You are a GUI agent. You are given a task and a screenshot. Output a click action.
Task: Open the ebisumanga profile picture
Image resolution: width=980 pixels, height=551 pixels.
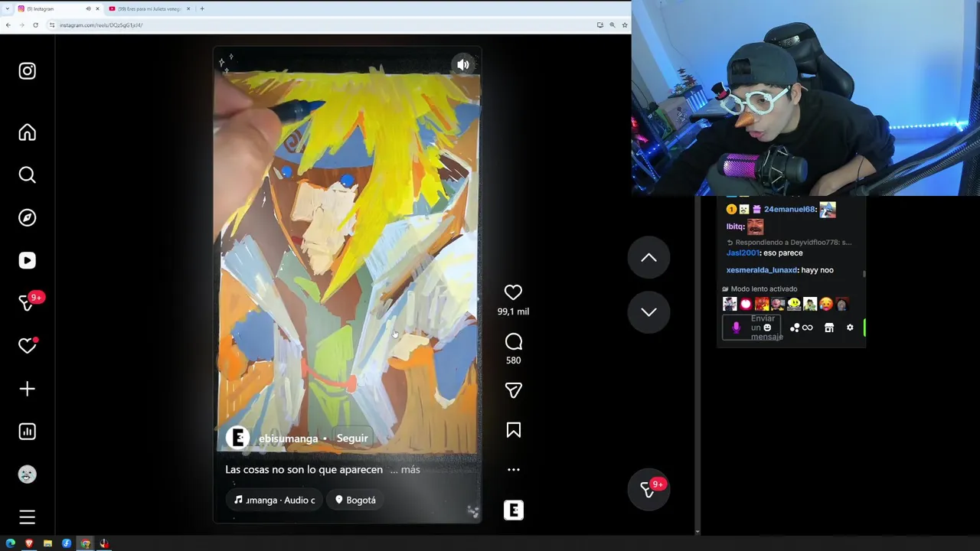pos(237,438)
